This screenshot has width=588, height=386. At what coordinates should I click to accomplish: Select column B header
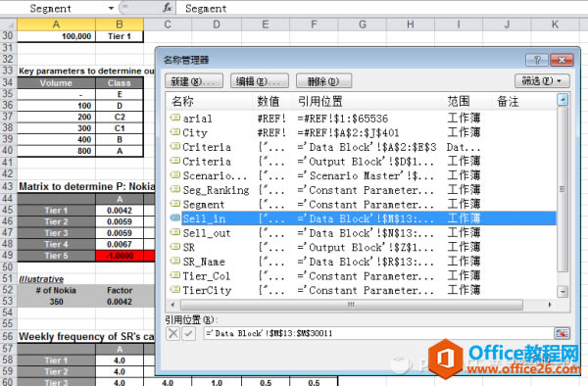point(120,24)
